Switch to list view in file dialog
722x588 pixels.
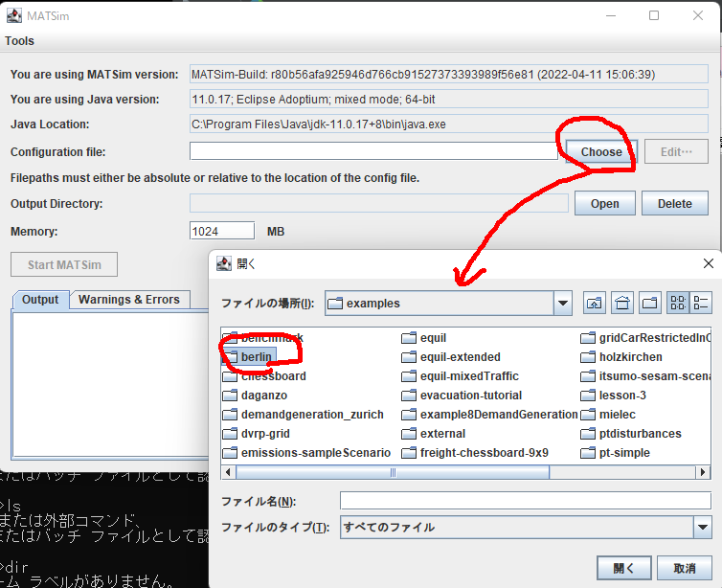click(678, 304)
